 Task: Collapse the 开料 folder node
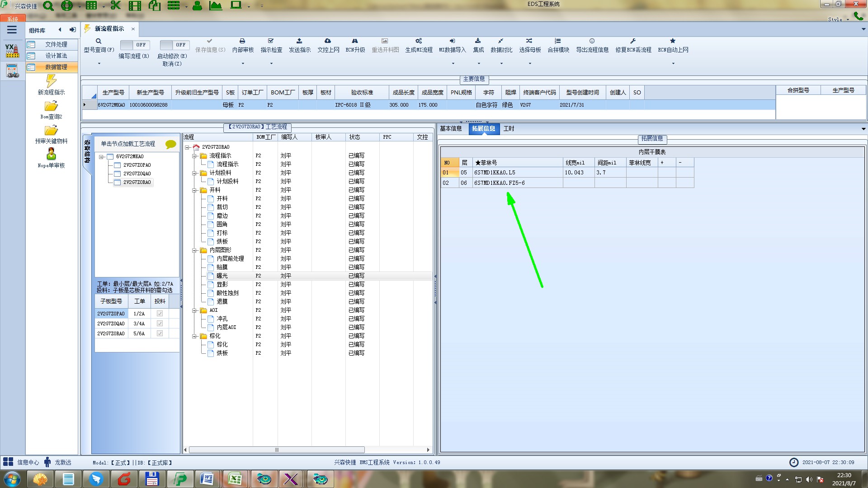click(x=194, y=190)
